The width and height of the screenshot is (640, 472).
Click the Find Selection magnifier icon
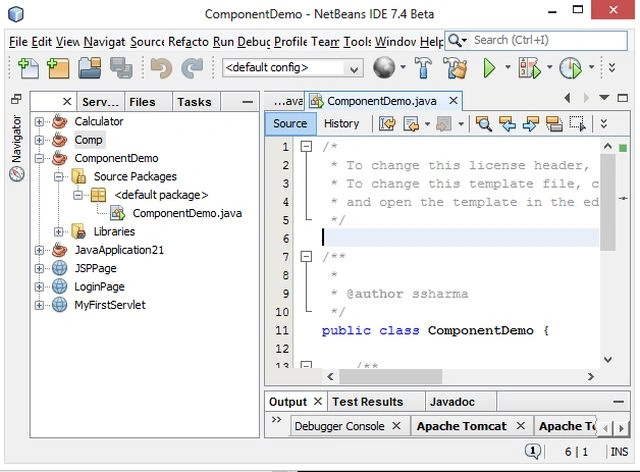pyautogui.click(x=484, y=124)
